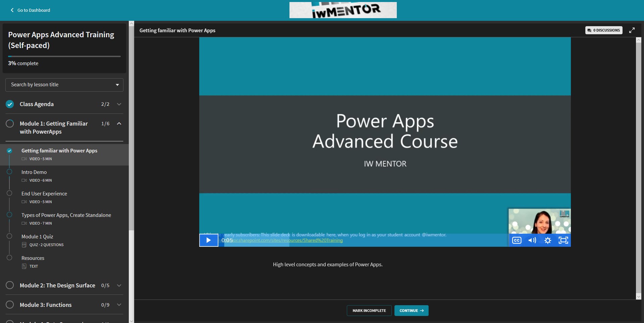This screenshot has height=323, width=644.
Task: Mark the lesson incomplete
Action: [369, 311]
